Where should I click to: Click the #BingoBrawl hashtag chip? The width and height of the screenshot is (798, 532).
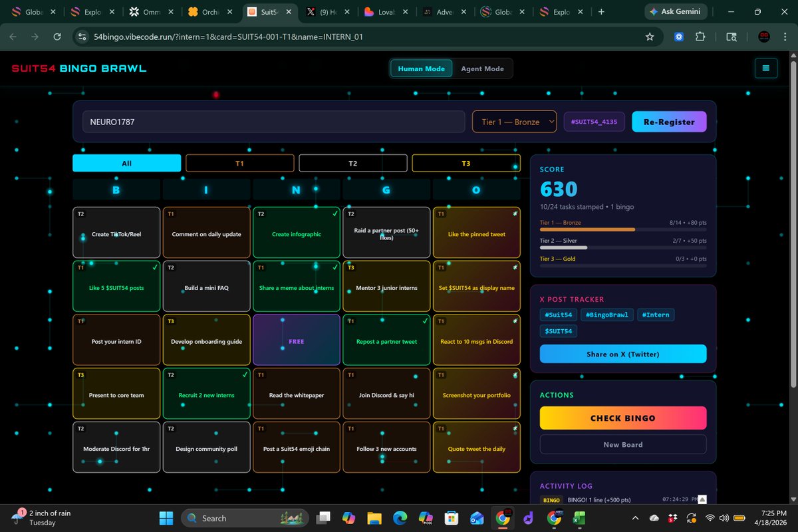tap(606, 315)
